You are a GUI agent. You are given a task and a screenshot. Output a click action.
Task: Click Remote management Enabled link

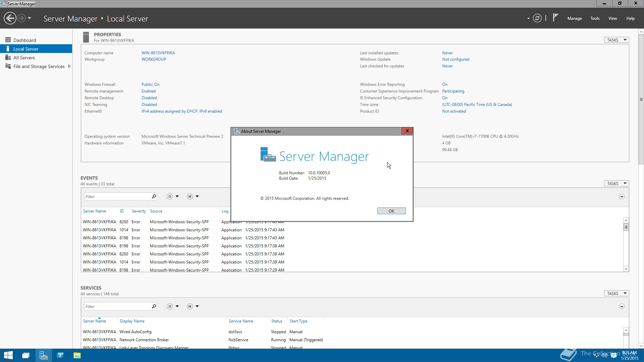(148, 91)
